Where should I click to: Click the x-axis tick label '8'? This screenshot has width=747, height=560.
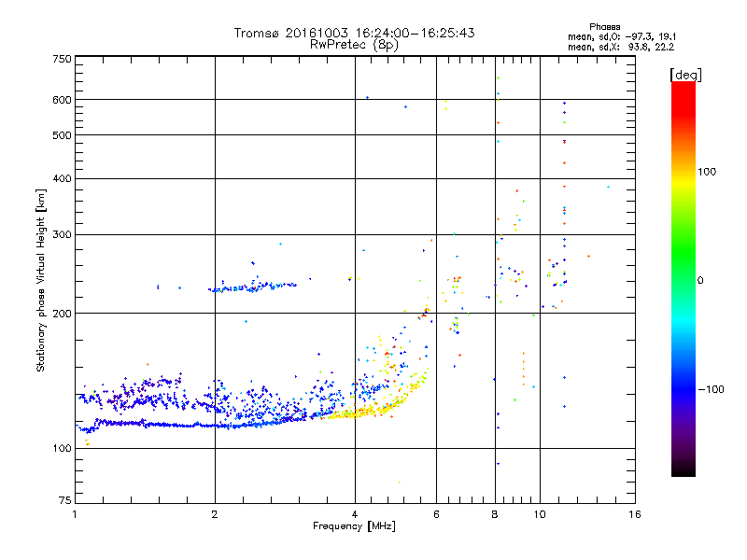[x=495, y=514]
